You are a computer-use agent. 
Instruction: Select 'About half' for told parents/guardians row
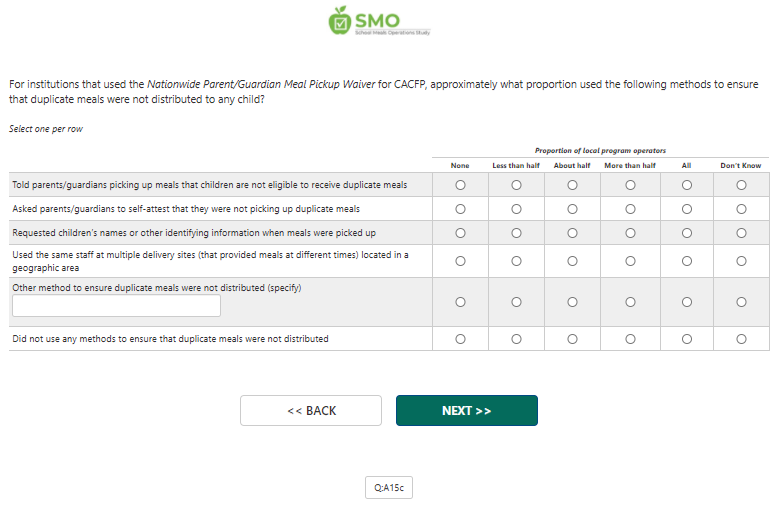pos(572,185)
